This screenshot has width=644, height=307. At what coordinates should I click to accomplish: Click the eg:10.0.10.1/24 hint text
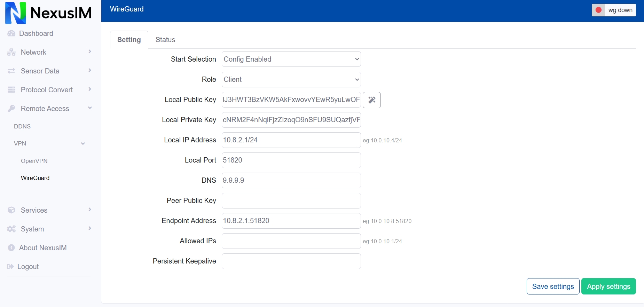coord(382,241)
